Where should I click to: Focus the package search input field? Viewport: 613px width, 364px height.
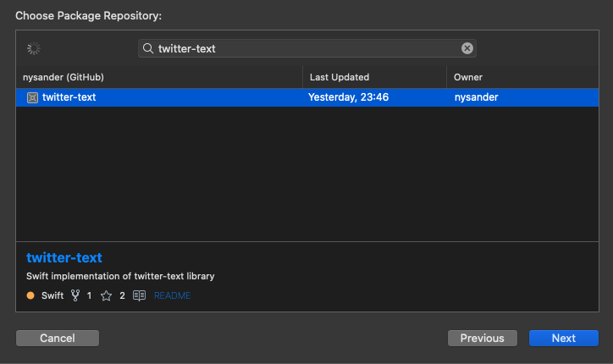click(x=306, y=48)
